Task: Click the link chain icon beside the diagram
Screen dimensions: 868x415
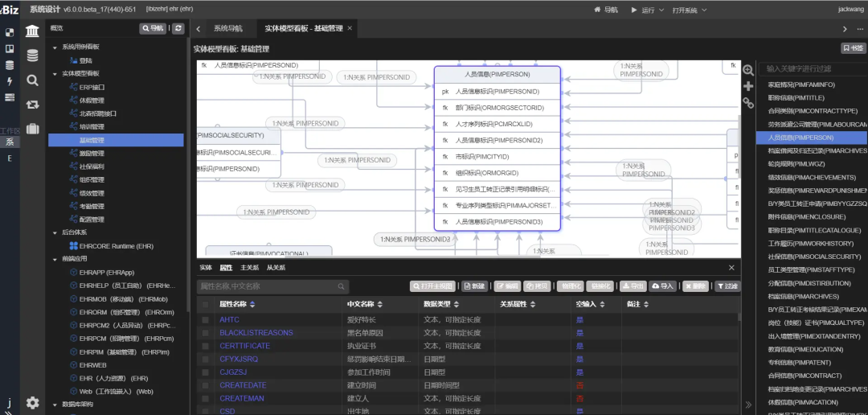Action: [x=748, y=102]
